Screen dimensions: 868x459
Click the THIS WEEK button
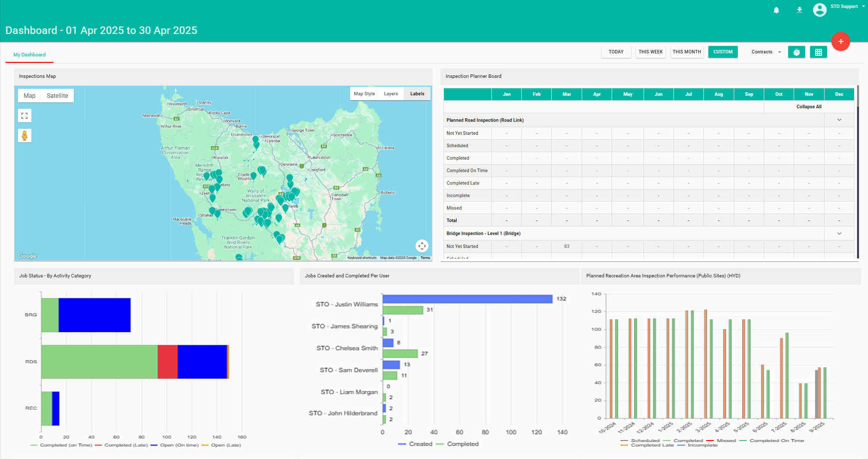point(651,52)
